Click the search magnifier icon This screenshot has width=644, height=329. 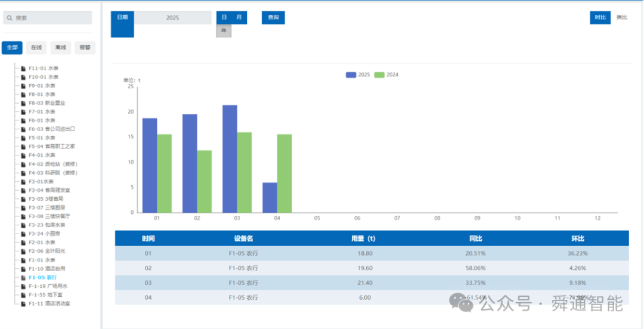[x=10, y=18]
